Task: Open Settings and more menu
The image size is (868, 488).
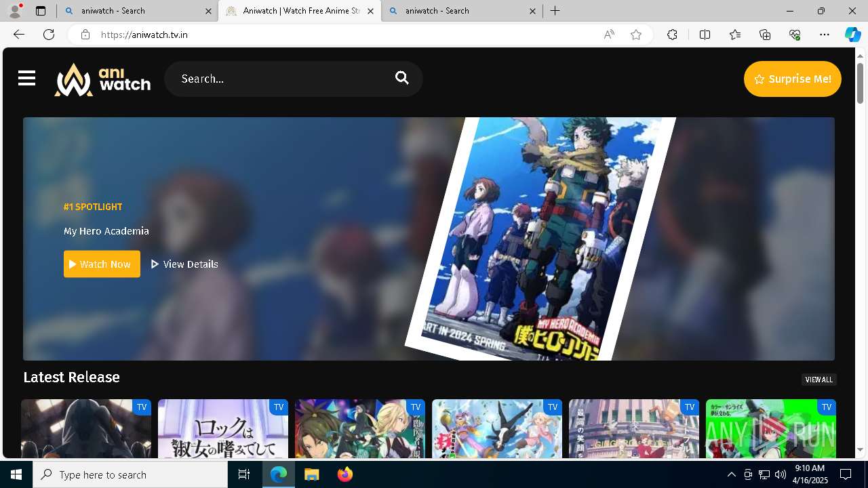Action: click(825, 35)
